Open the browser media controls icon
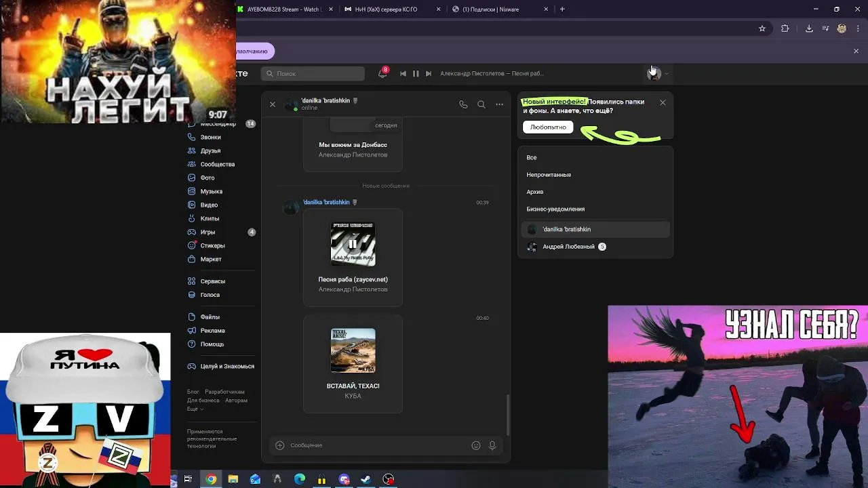 [825, 28]
